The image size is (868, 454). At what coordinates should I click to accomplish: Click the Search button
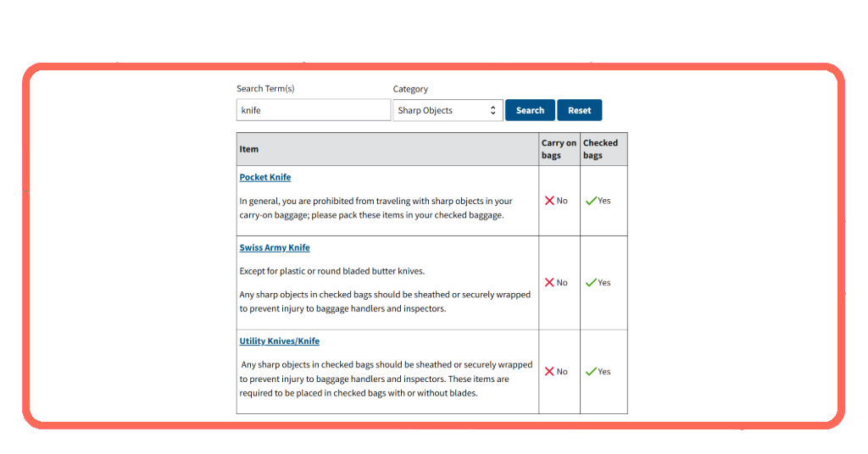tap(530, 110)
